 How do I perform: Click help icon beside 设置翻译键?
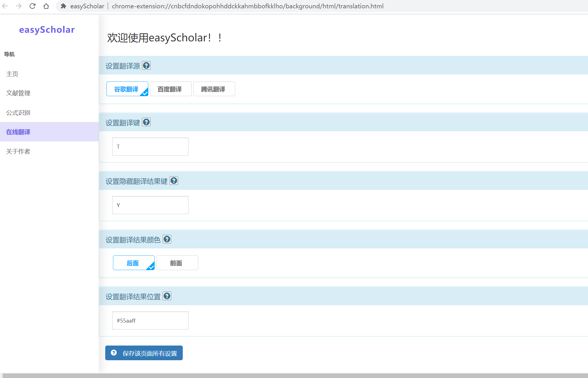tap(146, 122)
